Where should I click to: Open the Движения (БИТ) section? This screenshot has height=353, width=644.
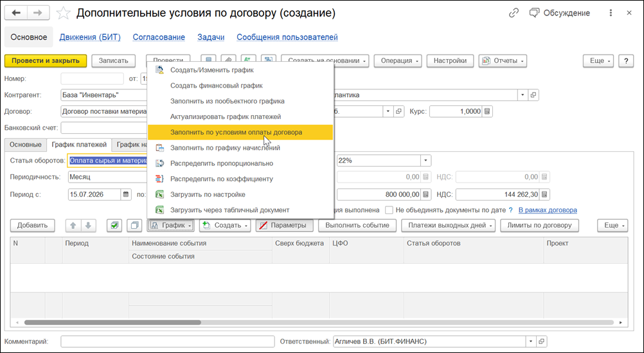[90, 37]
